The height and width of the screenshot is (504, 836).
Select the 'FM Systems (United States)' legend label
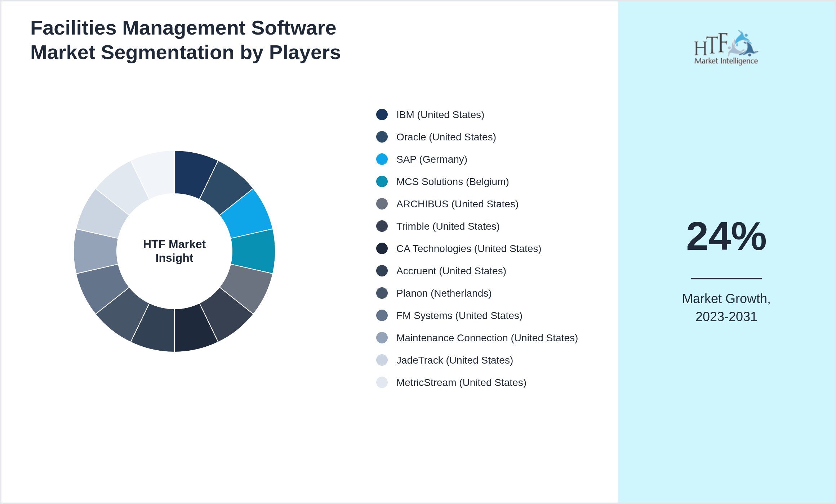(459, 316)
